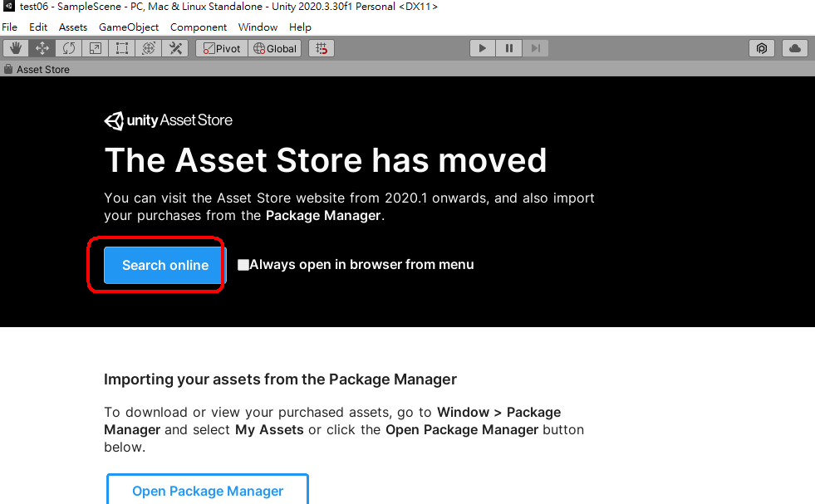Open the Window menu
Screen dimensions: 815x504
[x=258, y=27]
